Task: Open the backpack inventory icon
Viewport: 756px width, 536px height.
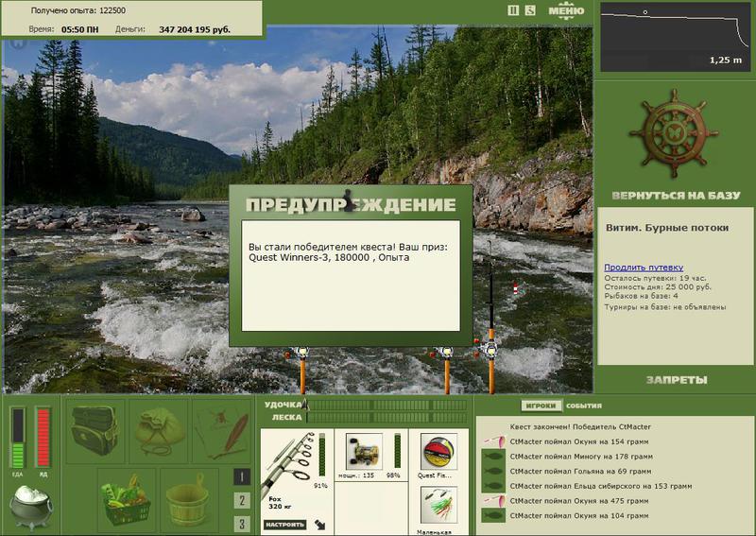Action: pyautogui.click(x=94, y=430)
